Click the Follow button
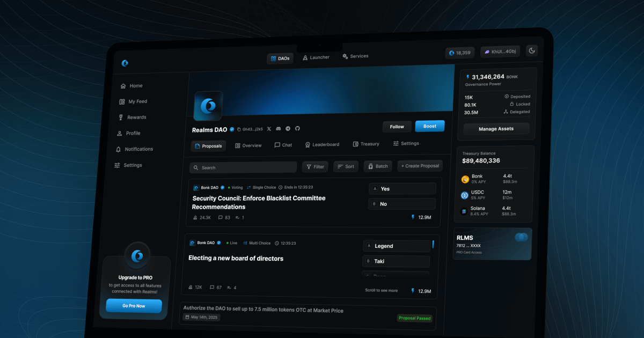644x338 pixels. (x=397, y=127)
